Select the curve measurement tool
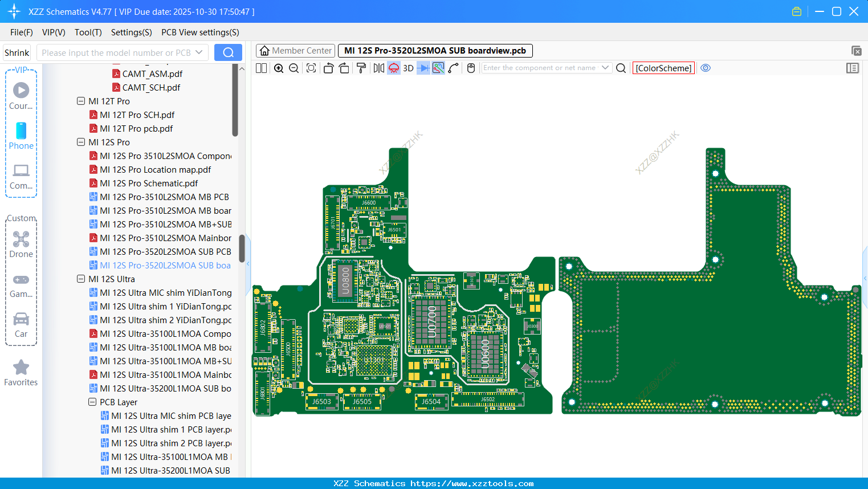868x489 pixels. click(x=453, y=68)
